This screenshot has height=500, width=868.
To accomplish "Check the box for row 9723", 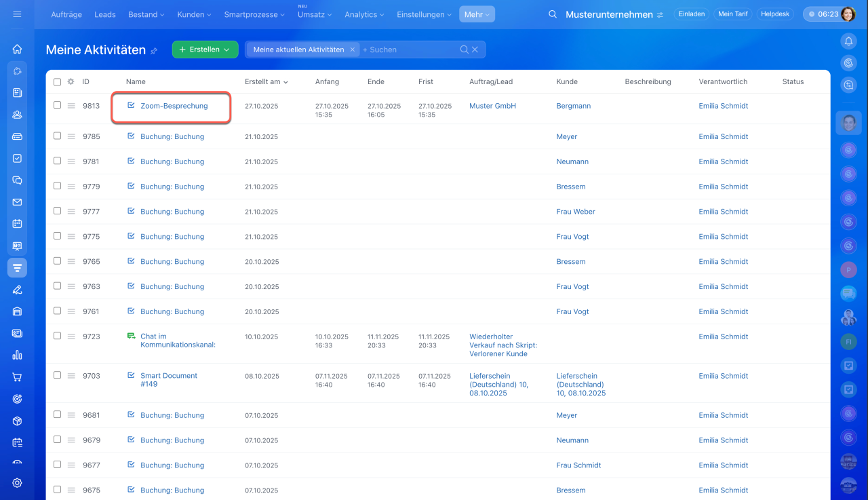I will tap(57, 336).
